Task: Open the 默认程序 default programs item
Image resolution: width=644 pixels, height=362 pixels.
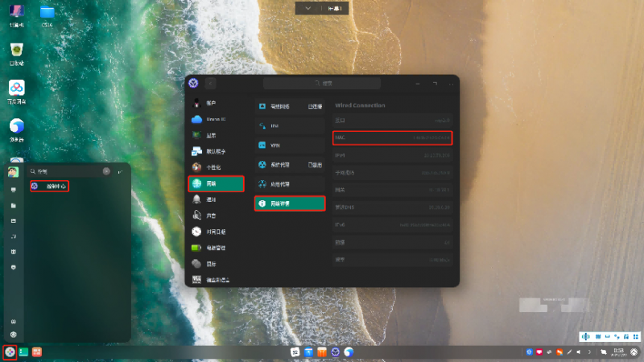Action: [216, 151]
